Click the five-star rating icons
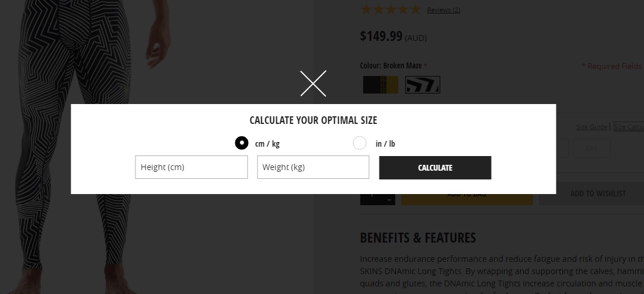The width and height of the screenshot is (644, 294). tap(390, 9)
